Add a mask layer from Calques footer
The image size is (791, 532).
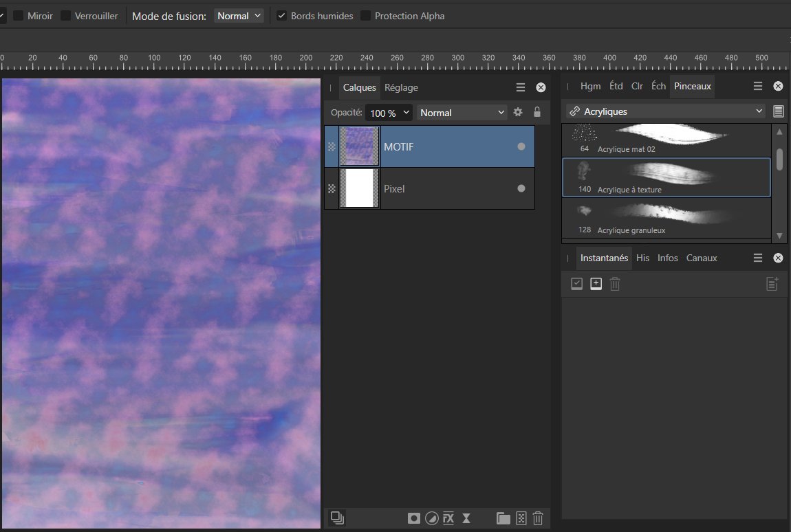413,518
